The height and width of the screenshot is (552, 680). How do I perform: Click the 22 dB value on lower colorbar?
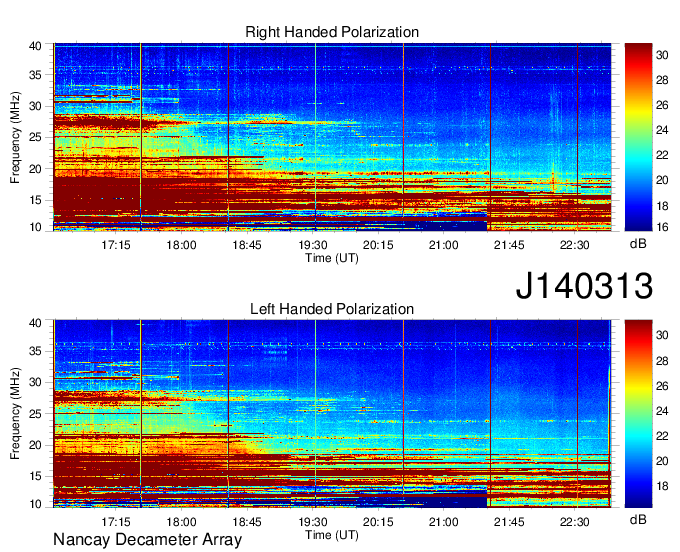point(662,436)
